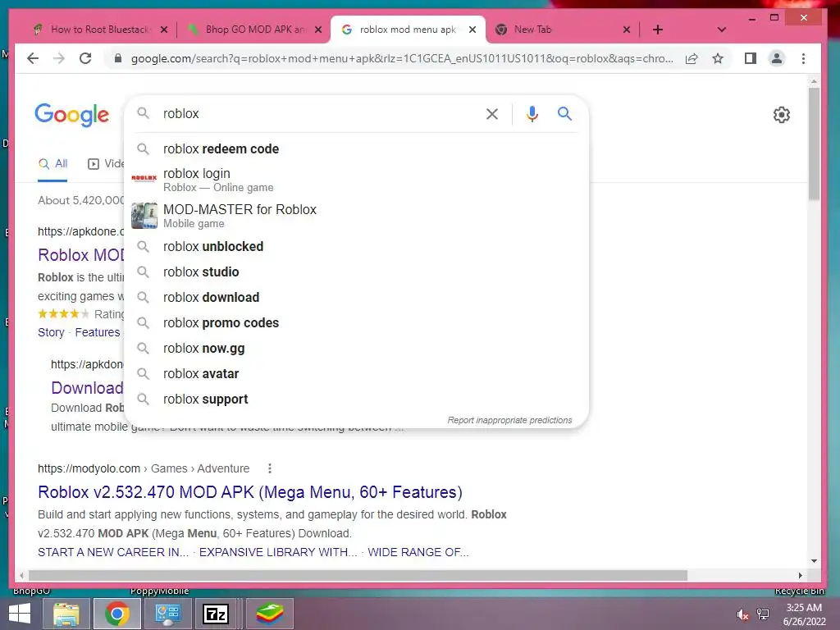840x630 pixels.
Task: Click the forward navigation arrow
Action: click(x=59, y=58)
